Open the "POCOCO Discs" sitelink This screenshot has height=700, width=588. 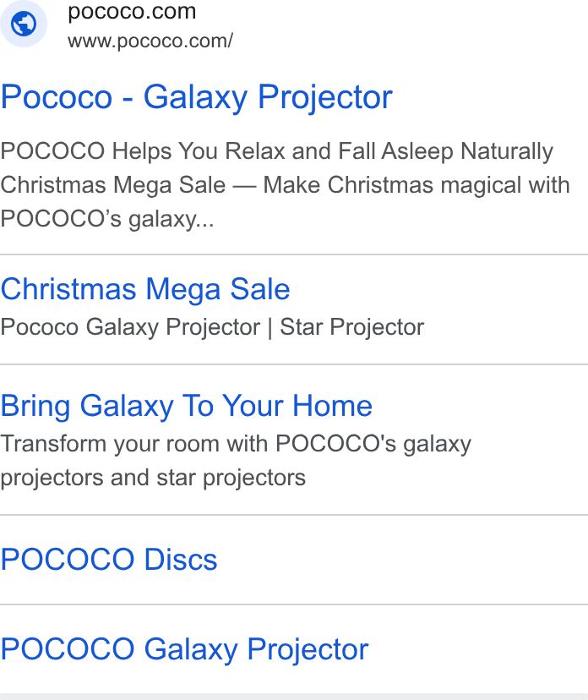[x=109, y=560]
